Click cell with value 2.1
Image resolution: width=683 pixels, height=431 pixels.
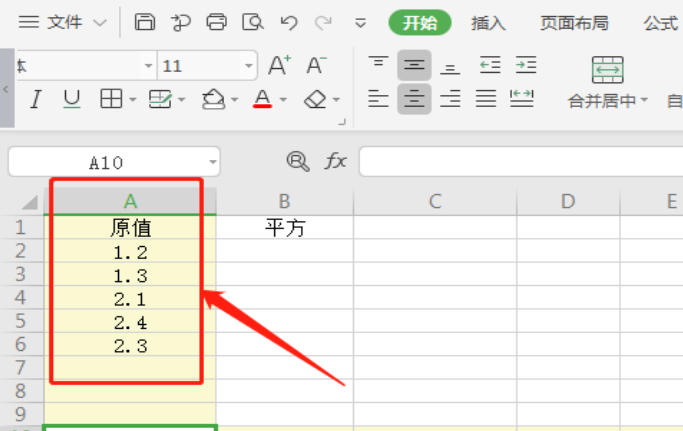click(130, 298)
